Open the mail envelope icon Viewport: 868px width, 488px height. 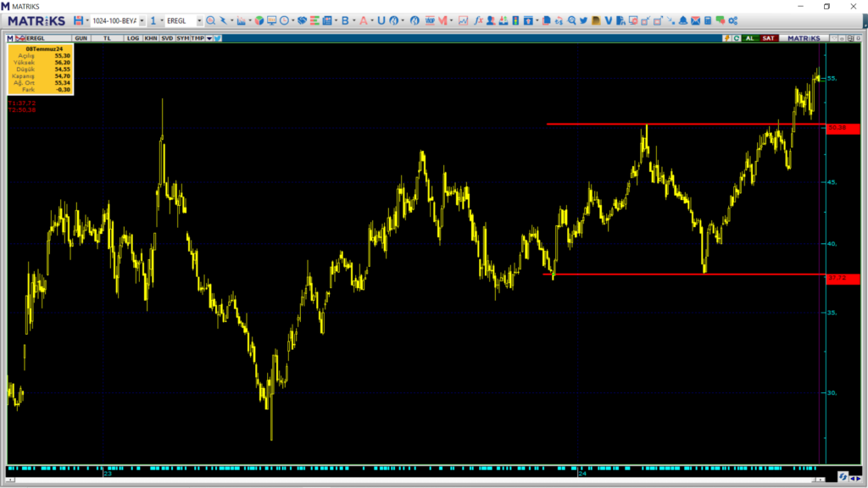click(x=696, y=20)
